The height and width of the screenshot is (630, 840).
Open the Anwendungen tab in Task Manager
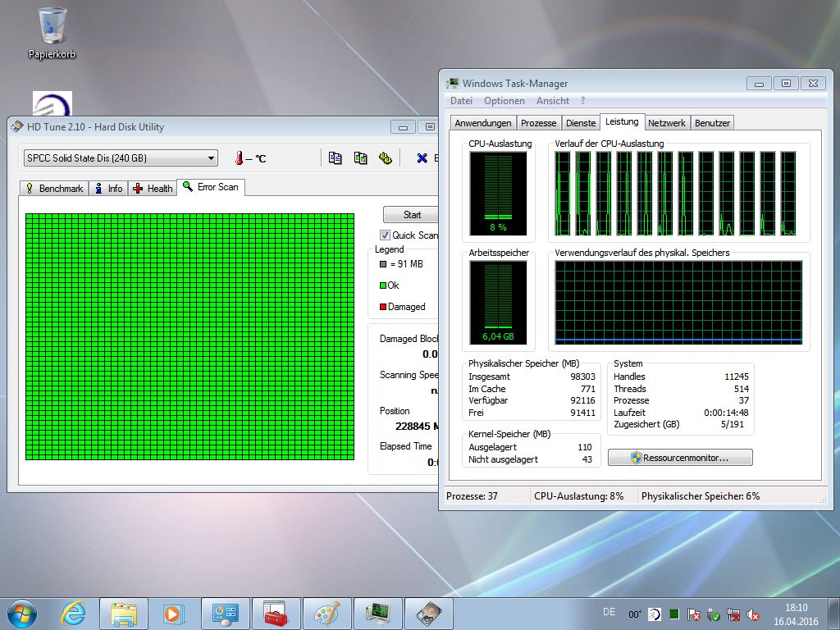point(483,123)
